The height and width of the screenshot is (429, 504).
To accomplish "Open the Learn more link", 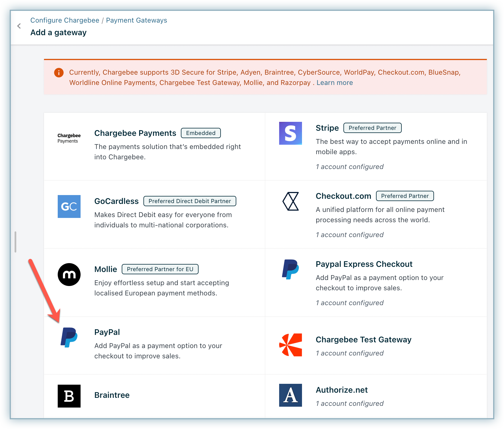I will tap(334, 83).
